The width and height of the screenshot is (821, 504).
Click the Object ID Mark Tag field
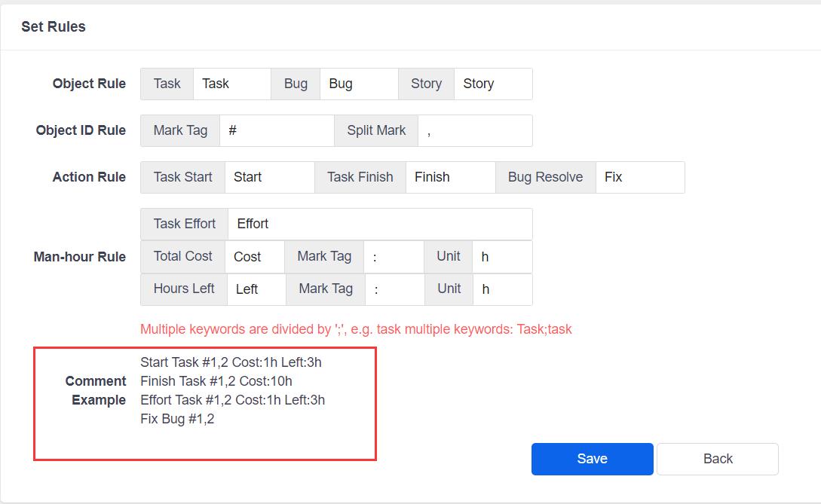tap(276, 130)
